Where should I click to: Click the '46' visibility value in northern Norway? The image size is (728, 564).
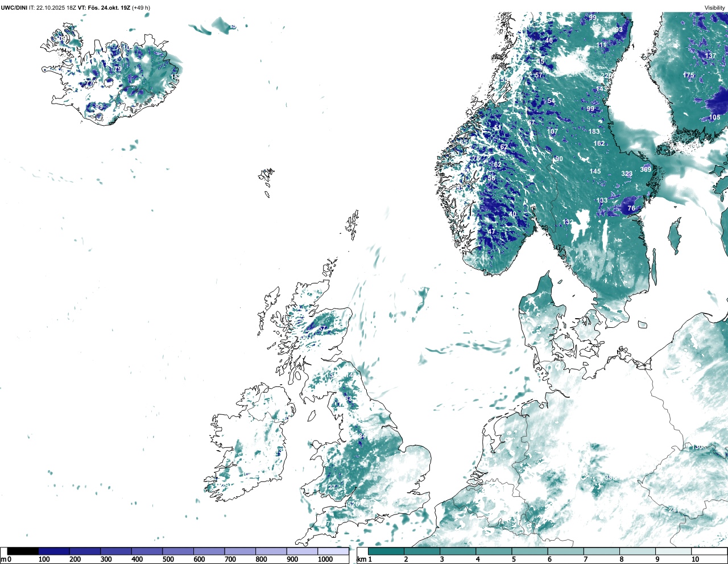pos(549,40)
